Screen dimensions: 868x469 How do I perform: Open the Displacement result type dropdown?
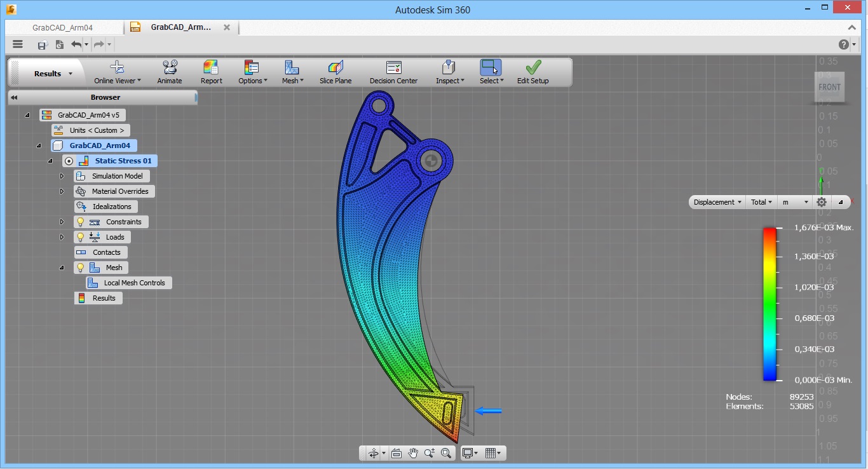(x=717, y=202)
